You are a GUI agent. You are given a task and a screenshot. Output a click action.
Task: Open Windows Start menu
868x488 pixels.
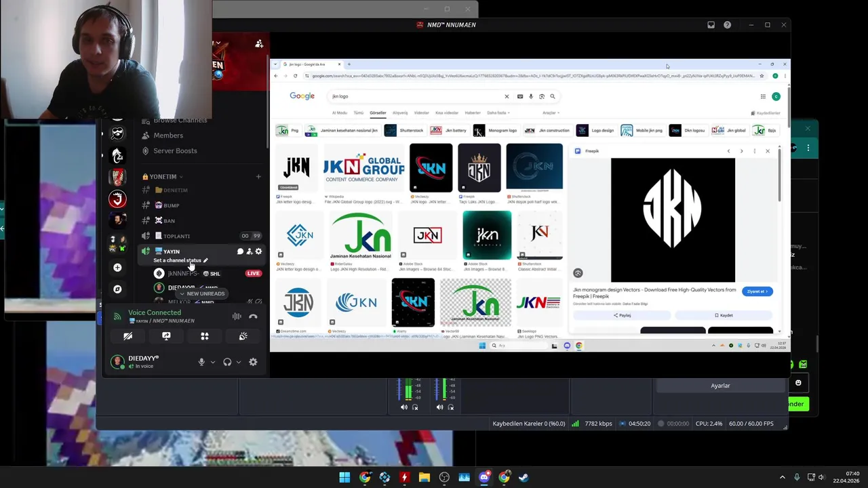pos(344,477)
